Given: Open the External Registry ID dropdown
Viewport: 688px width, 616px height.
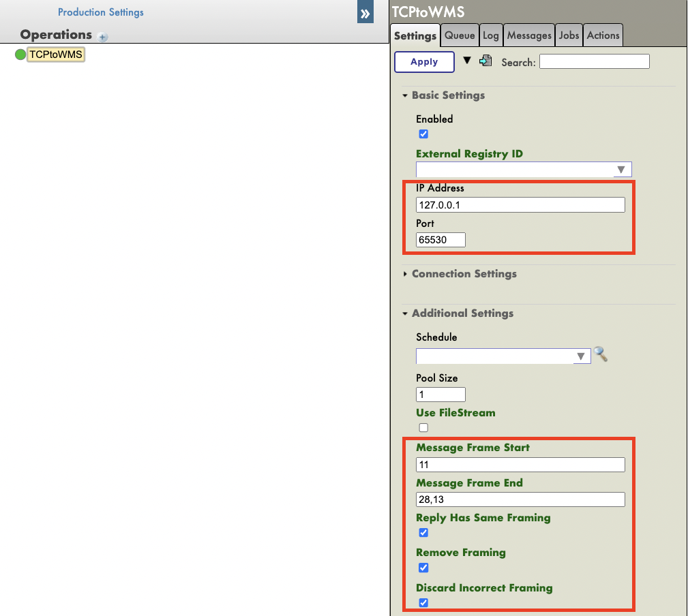Looking at the screenshot, I should coord(620,170).
